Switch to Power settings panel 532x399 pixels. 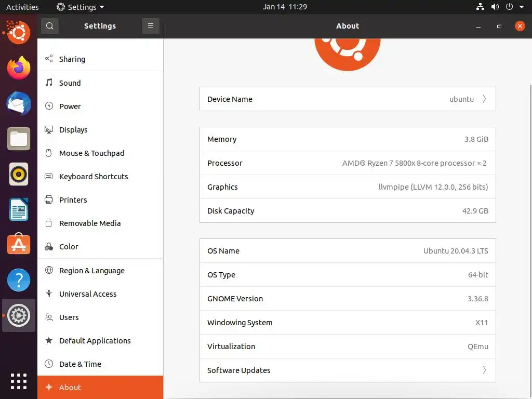click(x=100, y=106)
